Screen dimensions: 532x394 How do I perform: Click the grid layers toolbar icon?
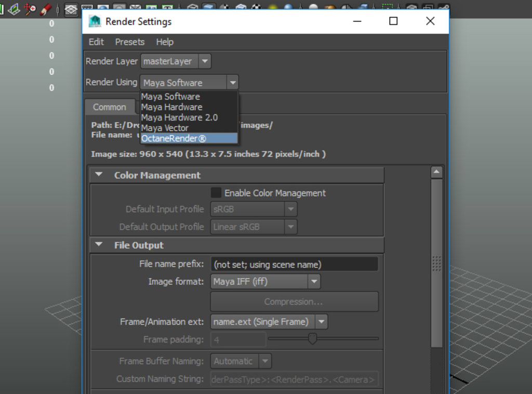(71, 9)
